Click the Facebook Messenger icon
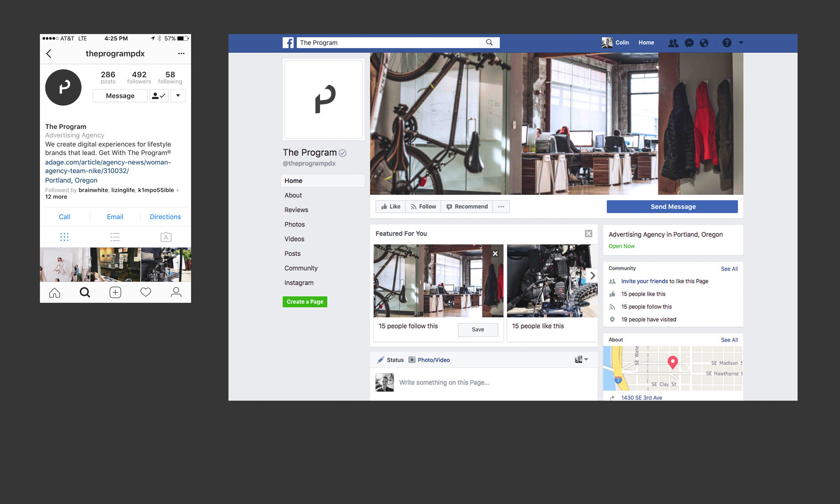The width and height of the screenshot is (840, 504). [689, 42]
